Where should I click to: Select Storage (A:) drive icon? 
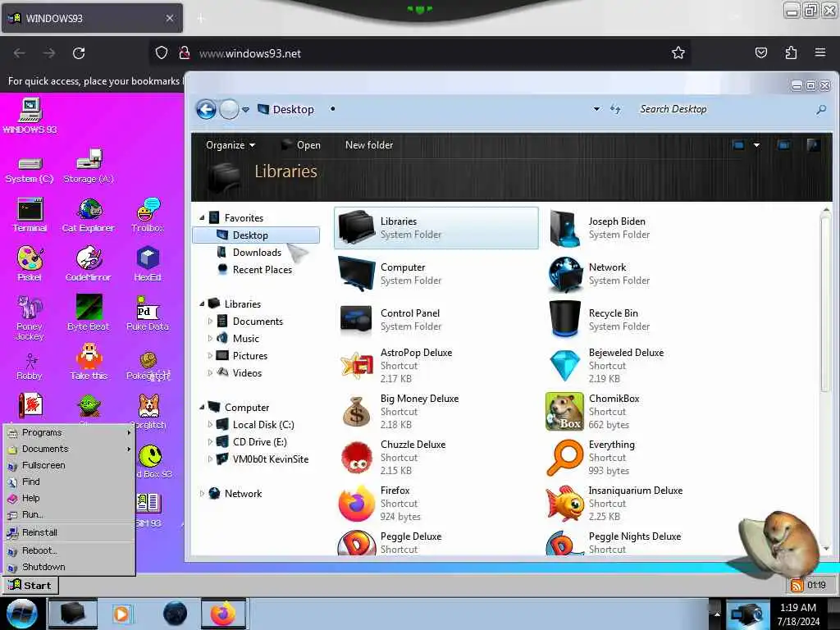tap(89, 166)
